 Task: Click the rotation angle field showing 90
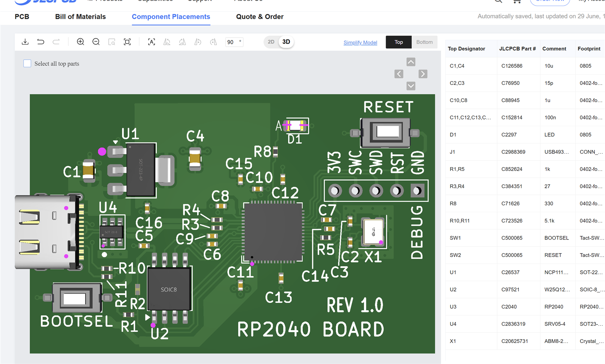click(234, 42)
